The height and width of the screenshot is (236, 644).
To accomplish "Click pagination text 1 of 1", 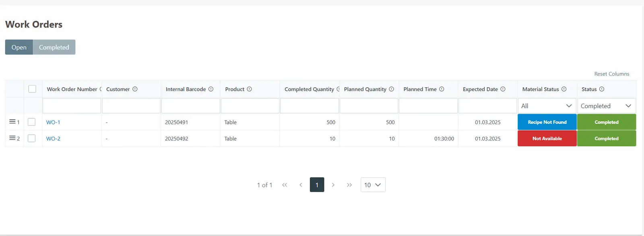I will pyautogui.click(x=264, y=185).
